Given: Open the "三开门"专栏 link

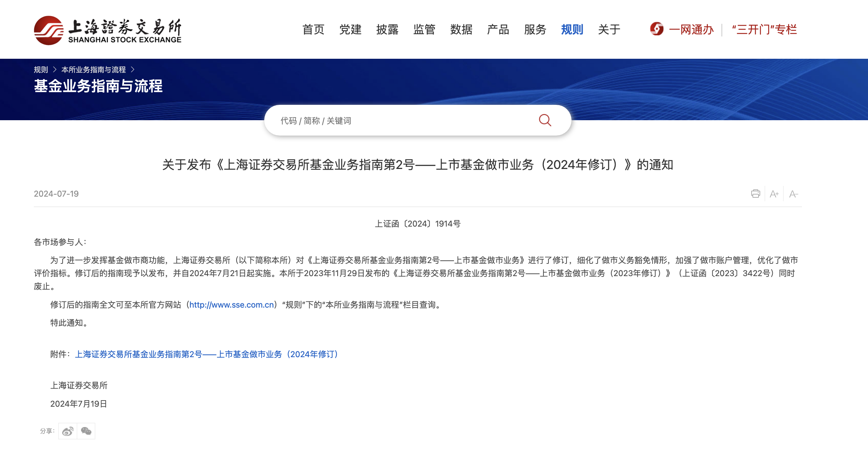Looking at the screenshot, I should [x=764, y=30].
